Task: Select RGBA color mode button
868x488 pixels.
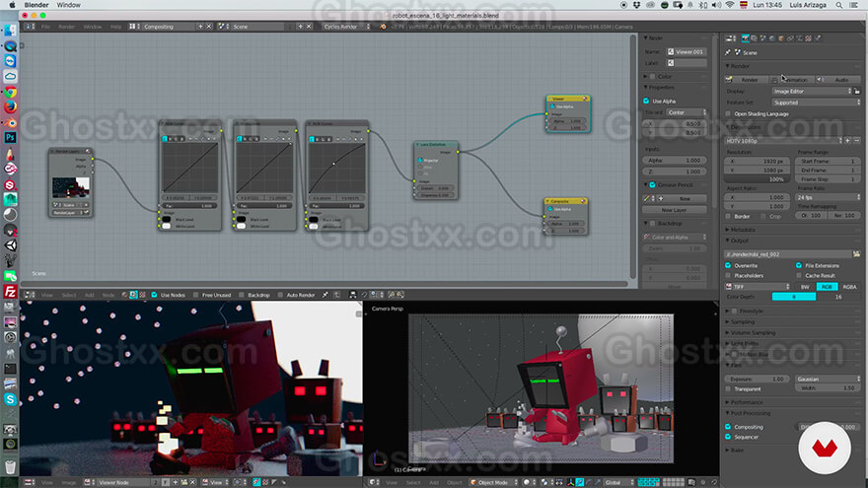Action: tap(849, 287)
